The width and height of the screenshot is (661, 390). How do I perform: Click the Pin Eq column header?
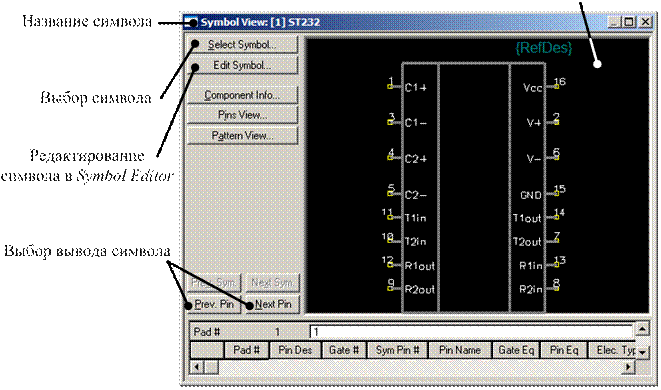coord(564,350)
